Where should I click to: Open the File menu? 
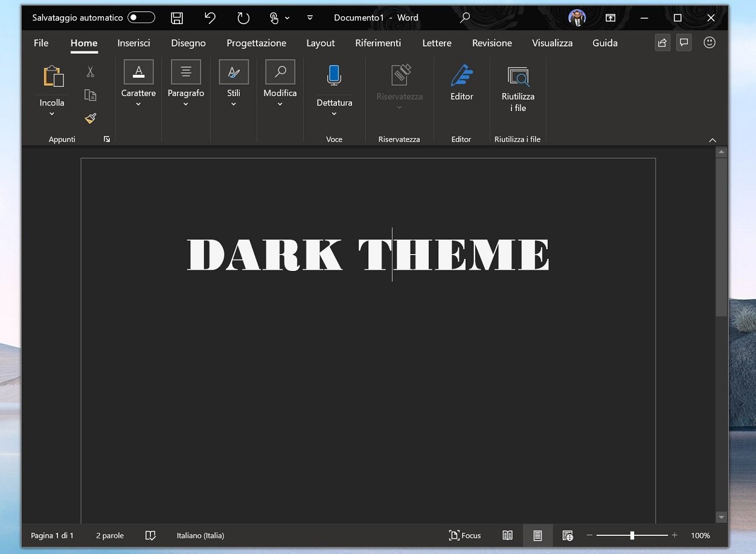coord(40,43)
